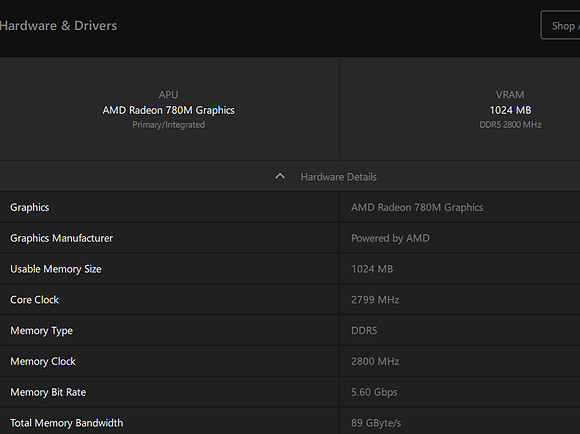Click the DDR5 2800 MHz subtitle
Image resolution: width=580 pixels, height=434 pixels.
[x=510, y=125]
